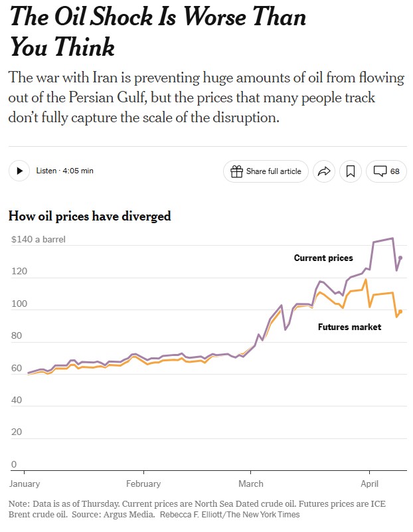Image resolution: width=413 pixels, height=532 pixels.
Task: Click the summary paragraph about the Persian Gulf
Action: pos(206,98)
